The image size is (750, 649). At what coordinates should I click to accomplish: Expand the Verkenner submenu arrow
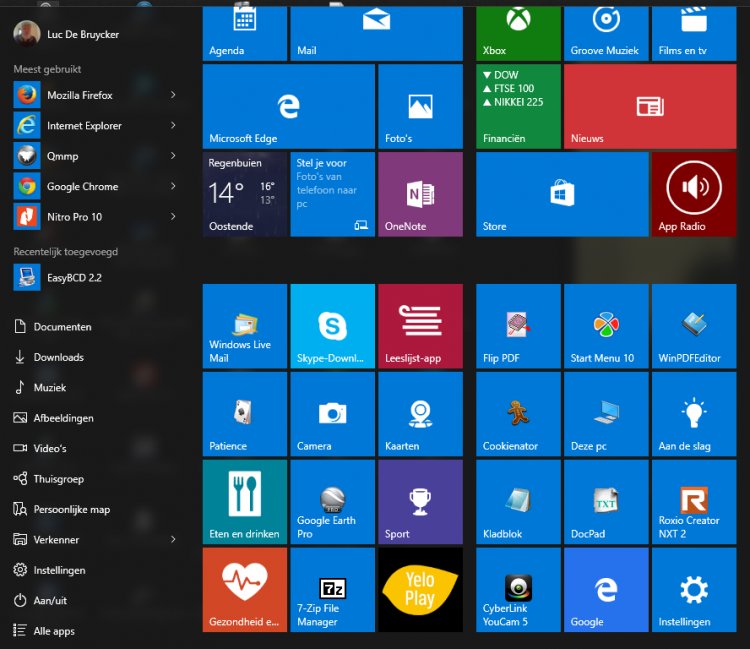[173, 539]
